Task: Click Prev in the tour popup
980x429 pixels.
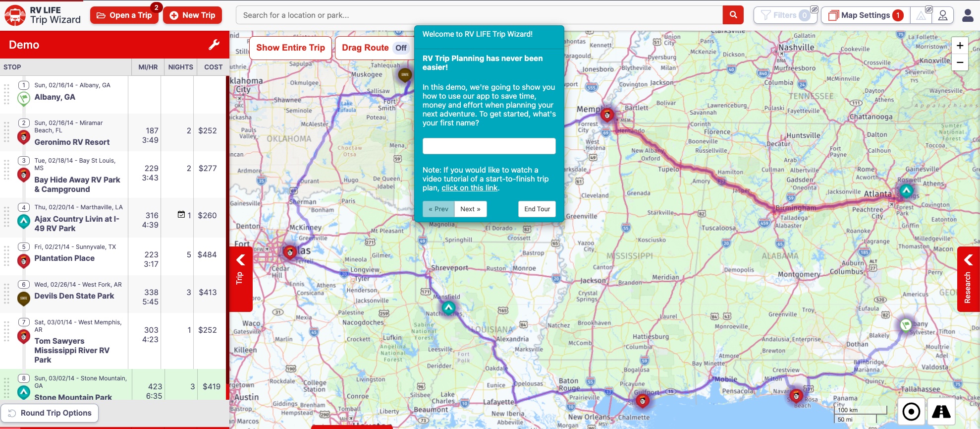Action: 438,209
